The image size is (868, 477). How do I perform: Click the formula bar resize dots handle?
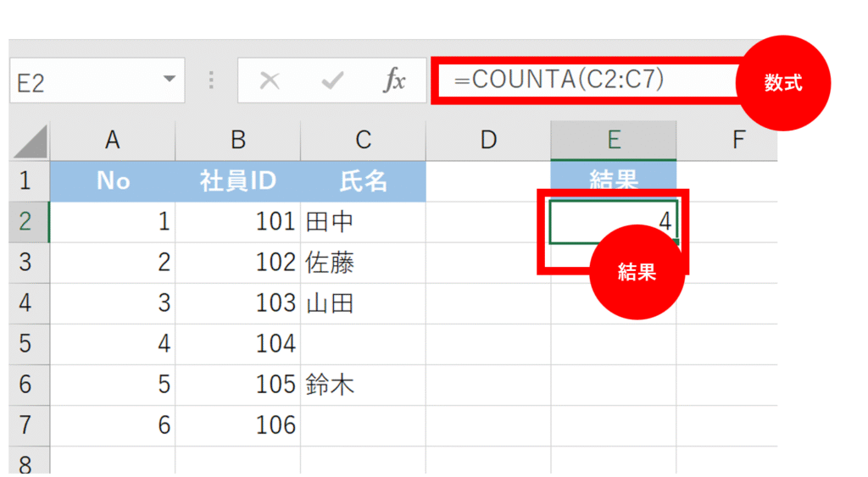click(x=211, y=81)
